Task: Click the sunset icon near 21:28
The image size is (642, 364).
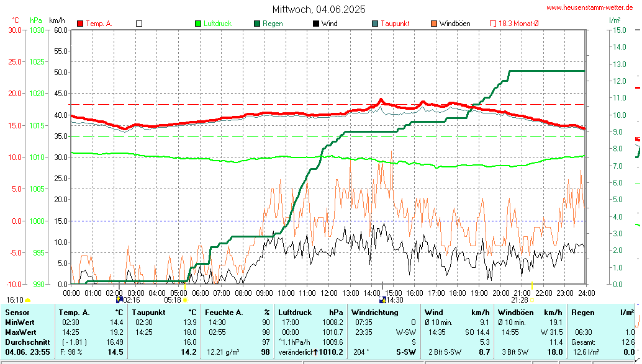Action: pyautogui.click(x=531, y=300)
